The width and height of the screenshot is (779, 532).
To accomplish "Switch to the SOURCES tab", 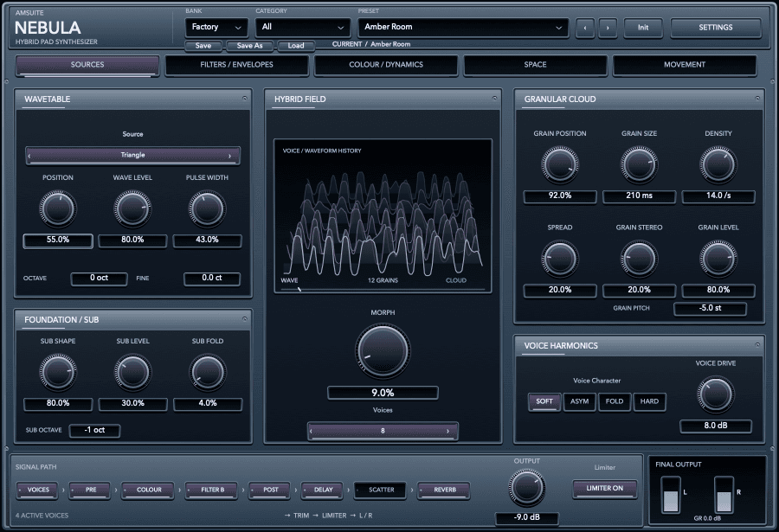I will point(87,65).
